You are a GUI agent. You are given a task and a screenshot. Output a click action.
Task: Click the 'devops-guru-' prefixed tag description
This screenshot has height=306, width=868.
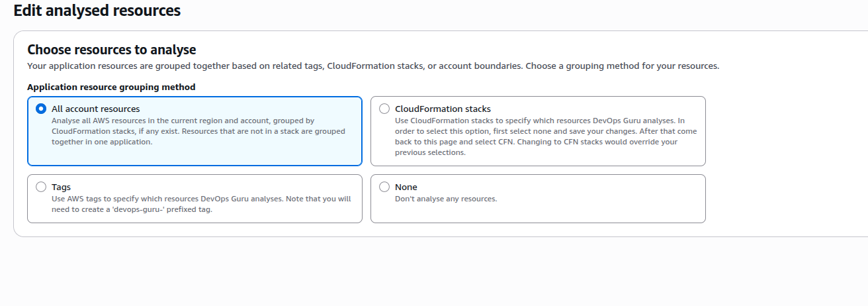[200, 204]
